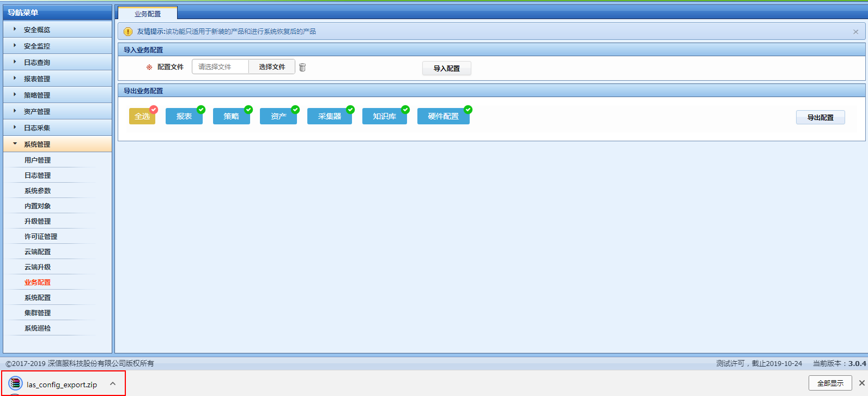Expand the 日志查询 menu
Image resolution: width=868 pixels, height=396 pixels.
point(57,62)
